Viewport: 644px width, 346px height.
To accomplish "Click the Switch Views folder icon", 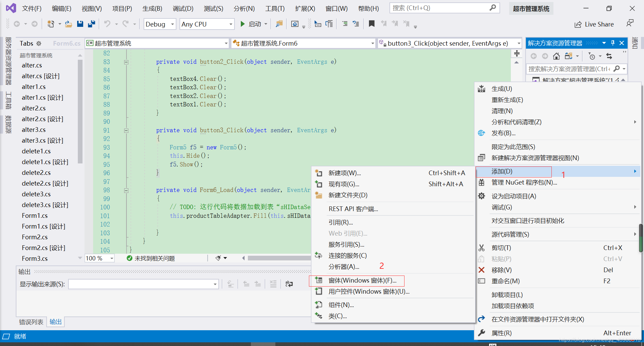I will (568, 56).
